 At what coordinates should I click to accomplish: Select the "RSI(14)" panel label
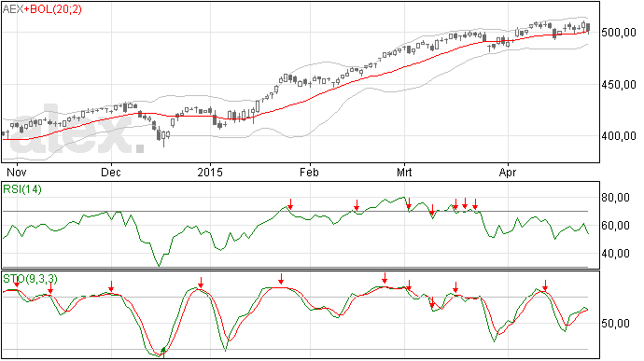tap(22, 189)
